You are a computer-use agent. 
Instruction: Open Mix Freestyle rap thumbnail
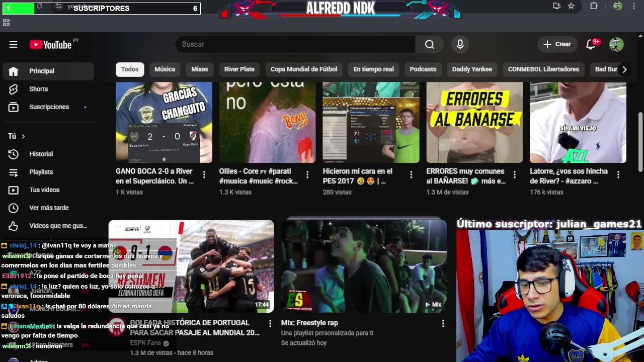(364, 266)
